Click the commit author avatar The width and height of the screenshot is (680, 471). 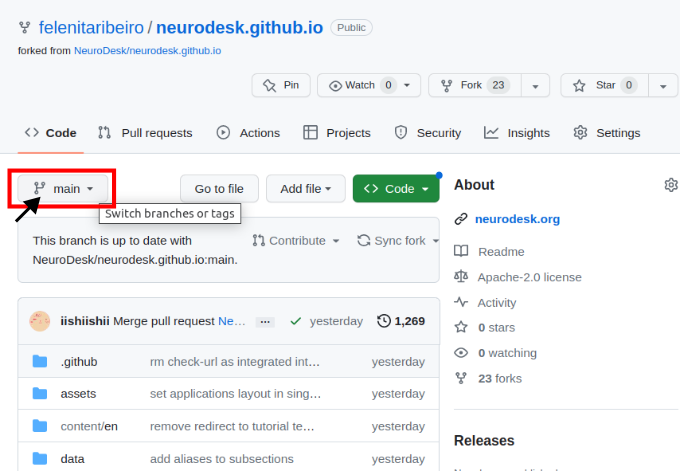pyautogui.click(x=40, y=321)
